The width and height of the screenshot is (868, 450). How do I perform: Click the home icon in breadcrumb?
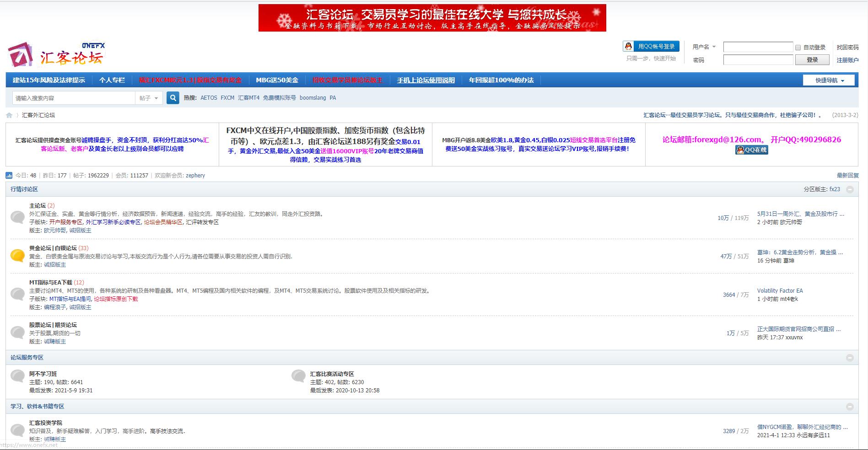point(9,115)
